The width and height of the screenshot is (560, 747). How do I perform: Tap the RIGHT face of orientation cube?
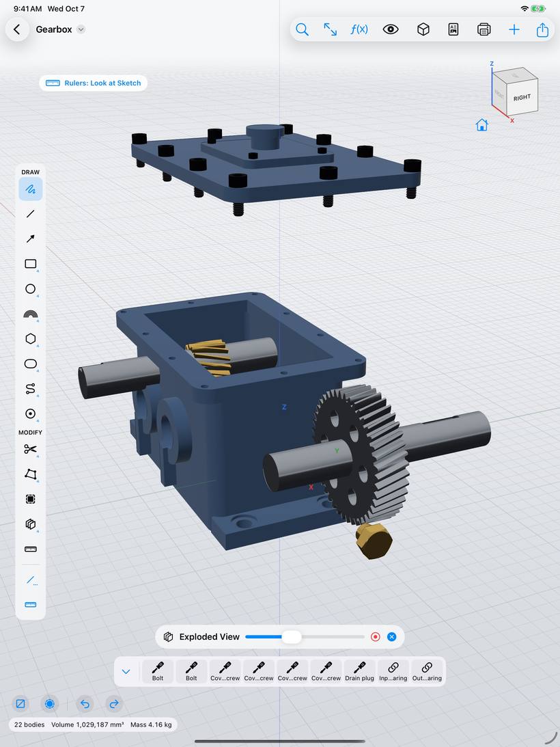pos(522,98)
